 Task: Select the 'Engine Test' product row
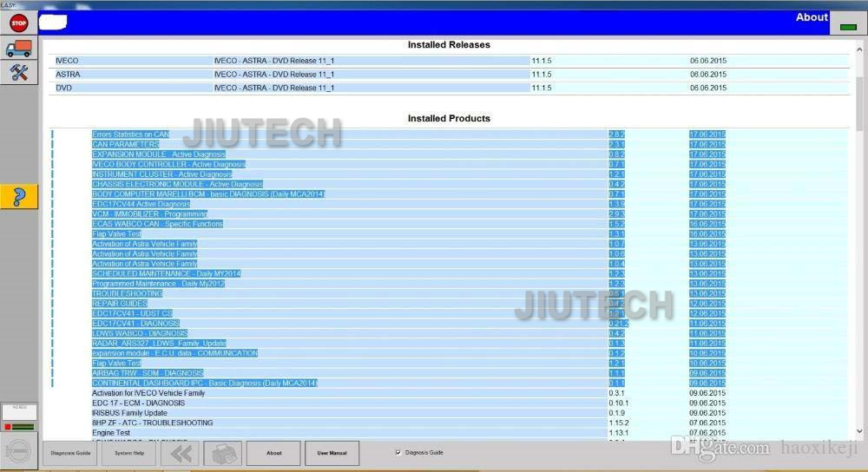coord(449,433)
